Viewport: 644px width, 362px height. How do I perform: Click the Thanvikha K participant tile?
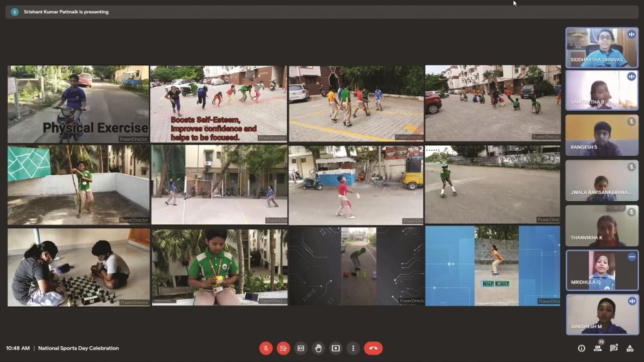[x=602, y=226]
